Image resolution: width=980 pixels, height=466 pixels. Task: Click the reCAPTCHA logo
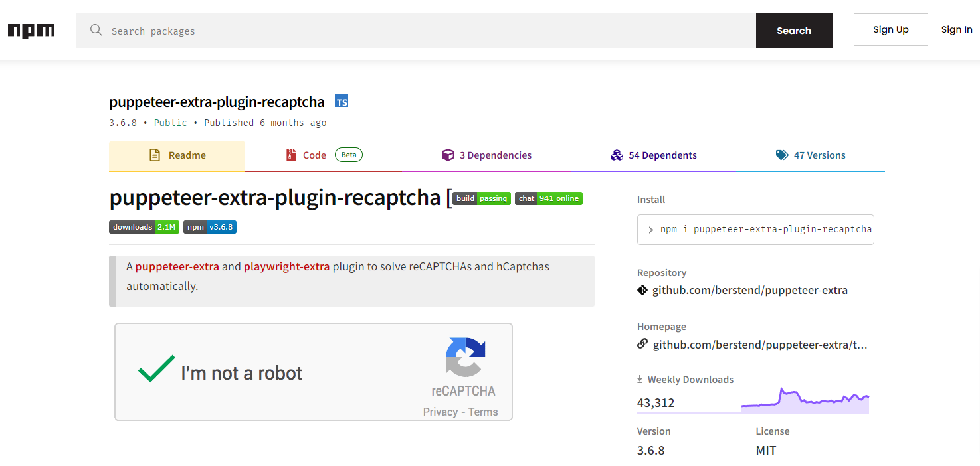465,357
